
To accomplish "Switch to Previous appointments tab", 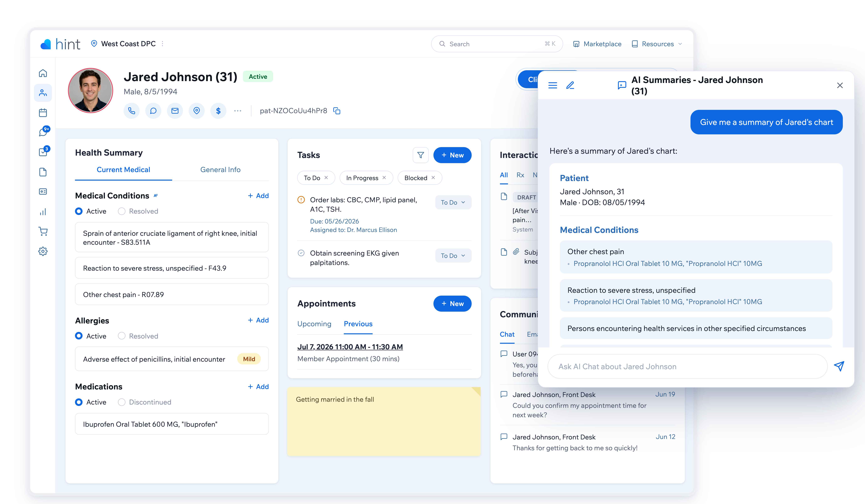I will pyautogui.click(x=358, y=324).
